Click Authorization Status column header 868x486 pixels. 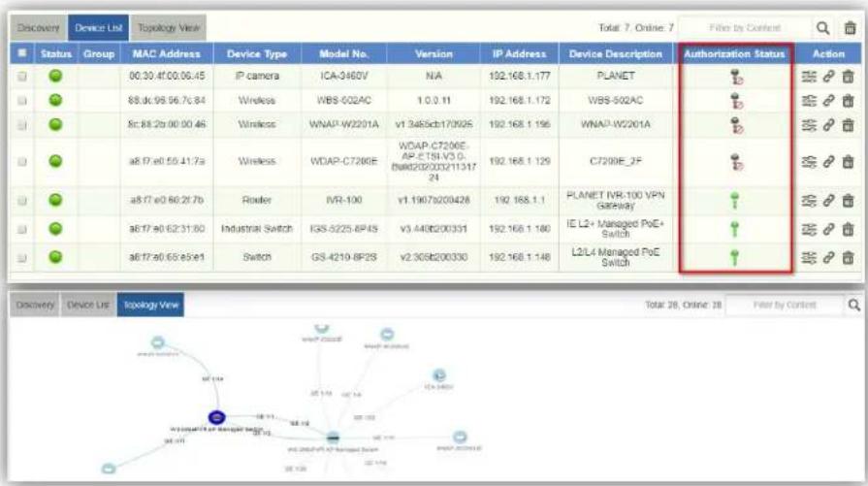click(x=734, y=53)
